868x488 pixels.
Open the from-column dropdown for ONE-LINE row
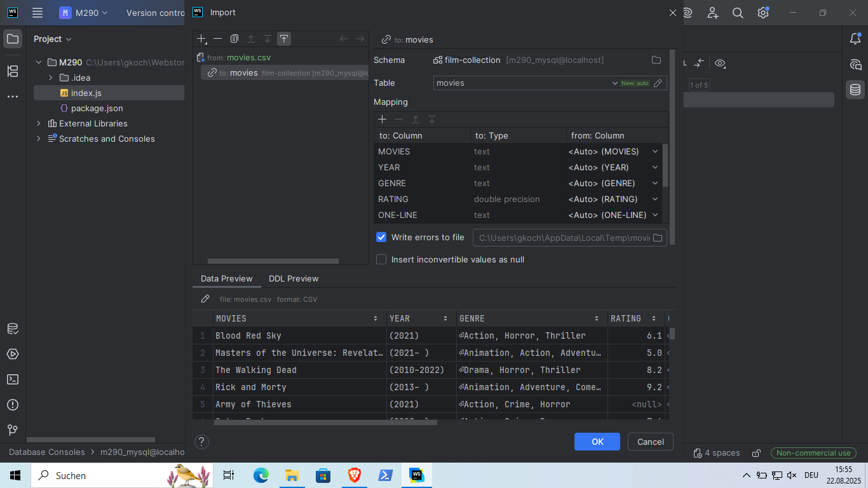click(x=655, y=215)
